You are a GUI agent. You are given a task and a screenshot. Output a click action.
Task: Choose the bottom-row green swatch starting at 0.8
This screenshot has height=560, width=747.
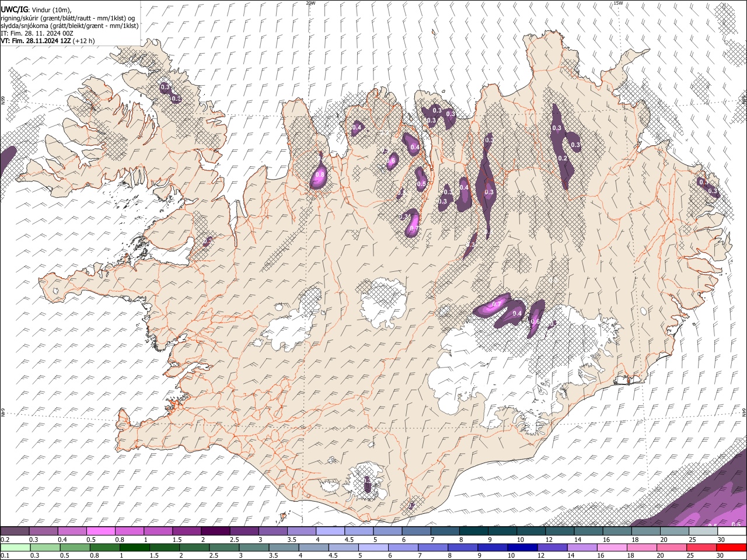coord(104,548)
